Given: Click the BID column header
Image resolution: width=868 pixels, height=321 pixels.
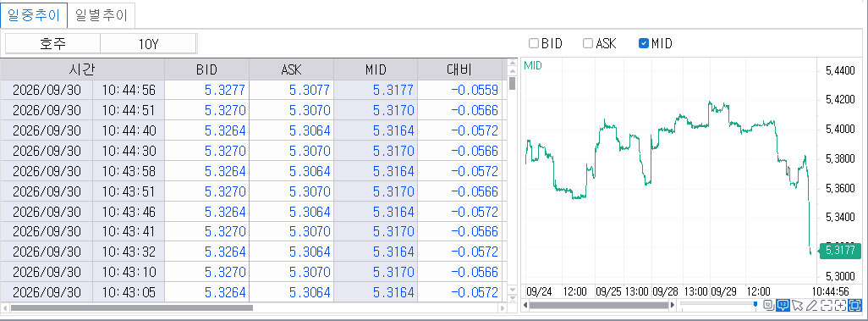Looking at the screenshot, I should pyautogui.click(x=206, y=69).
